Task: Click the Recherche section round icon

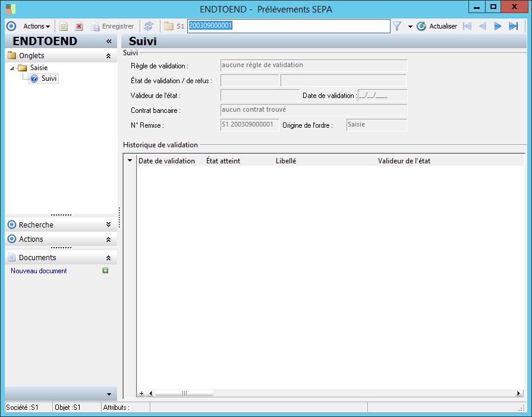Action: point(11,225)
